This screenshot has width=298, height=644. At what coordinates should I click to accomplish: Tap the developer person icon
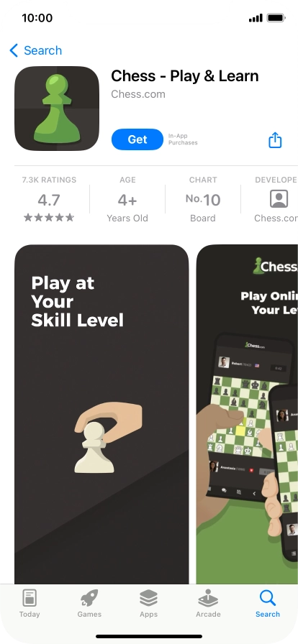[279, 199]
